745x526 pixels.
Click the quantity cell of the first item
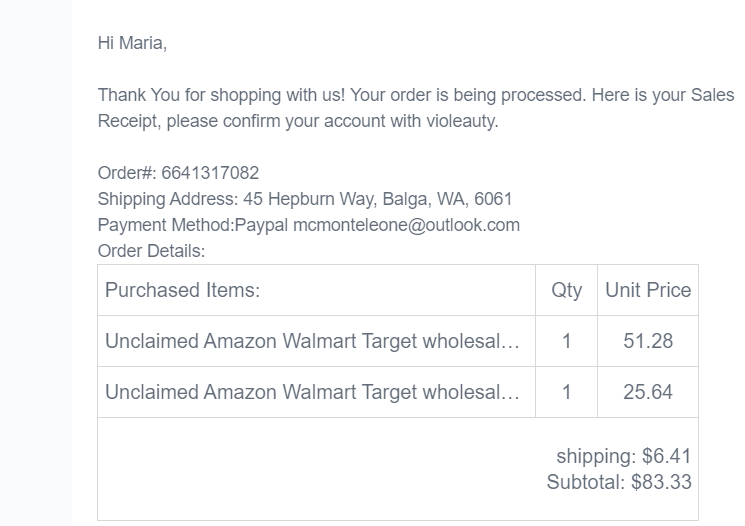coord(566,341)
